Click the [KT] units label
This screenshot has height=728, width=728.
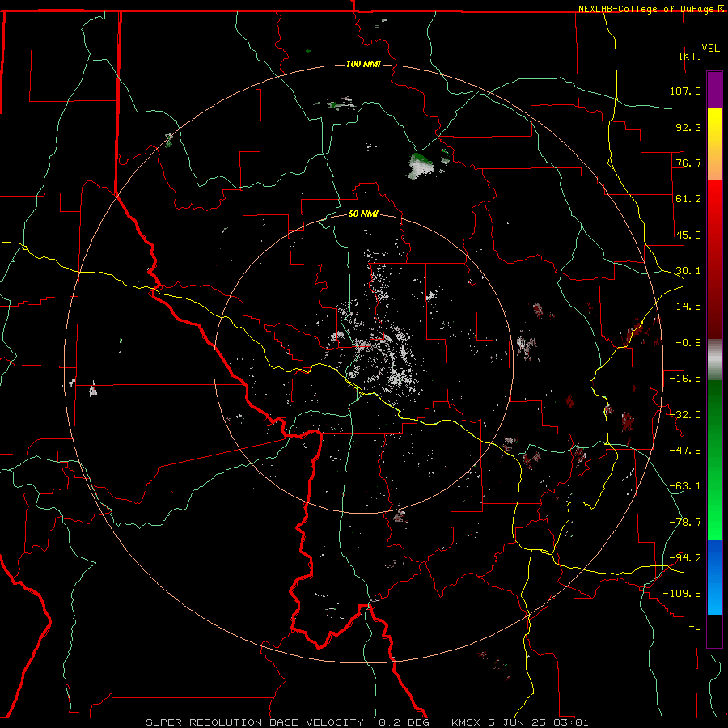[x=691, y=56]
